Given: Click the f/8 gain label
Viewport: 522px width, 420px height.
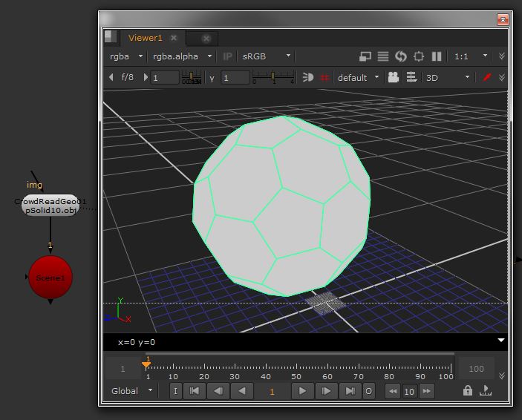Looking at the screenshot, I should tap(128, 77).
